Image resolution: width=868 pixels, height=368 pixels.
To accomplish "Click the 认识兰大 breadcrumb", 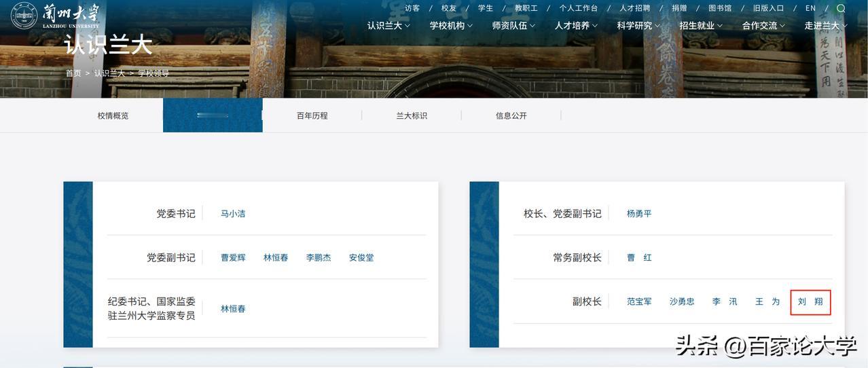I will (109, 73).
